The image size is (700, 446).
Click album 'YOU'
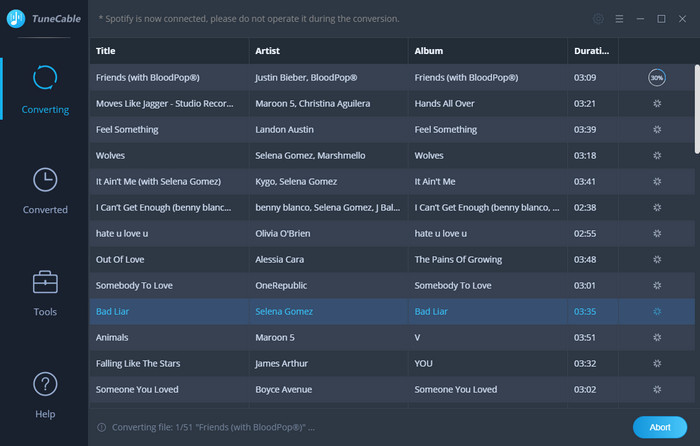point(423,363)
